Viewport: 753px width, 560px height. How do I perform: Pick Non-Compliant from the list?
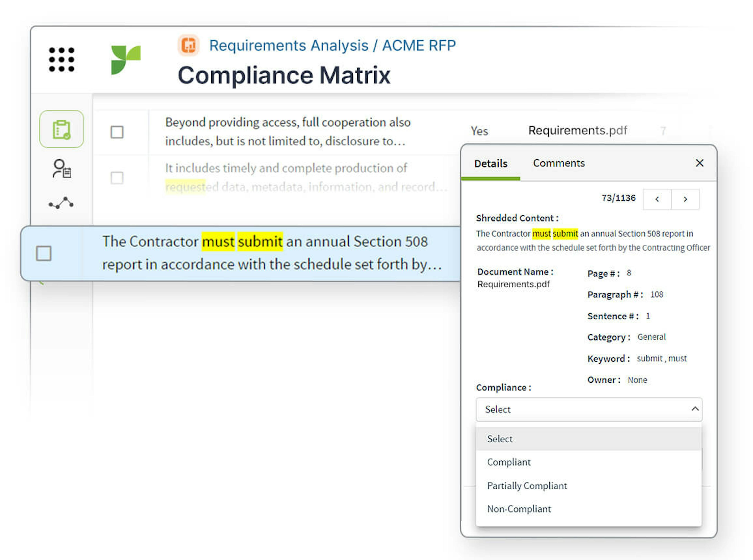click(x=519, y=509)
